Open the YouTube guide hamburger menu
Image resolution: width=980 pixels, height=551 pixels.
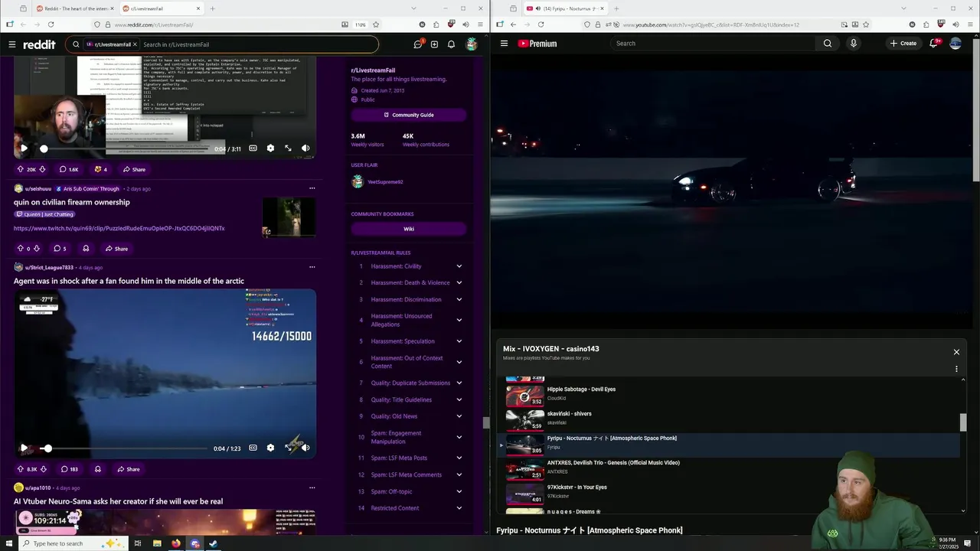click(504, 44)
